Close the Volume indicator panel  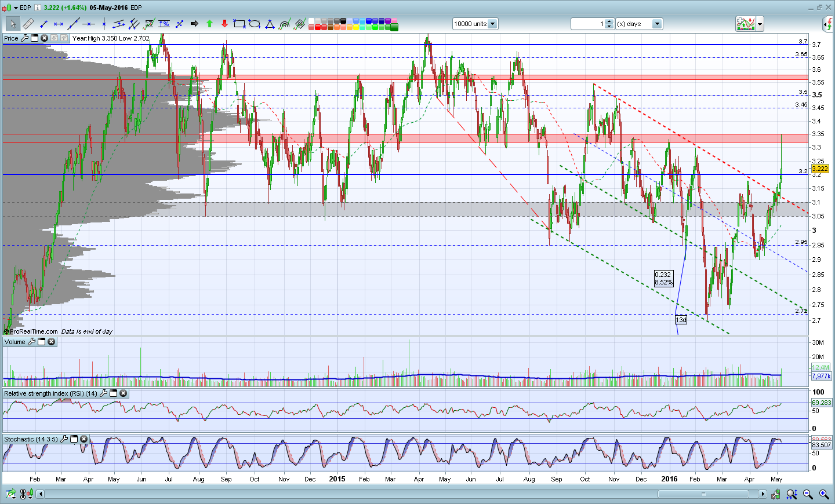point(52,342)
